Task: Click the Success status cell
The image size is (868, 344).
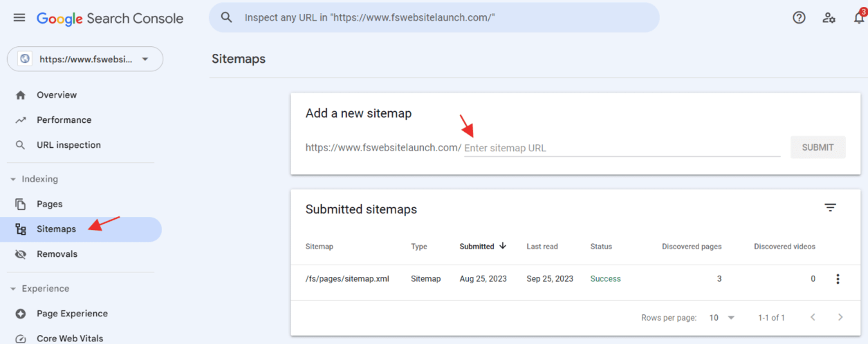Action: 605,279
